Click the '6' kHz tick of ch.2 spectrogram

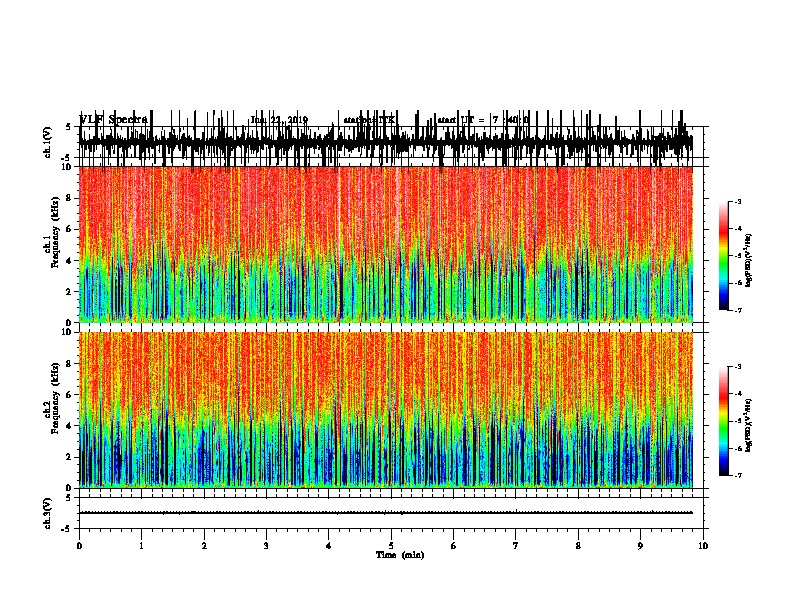point(70,395)
